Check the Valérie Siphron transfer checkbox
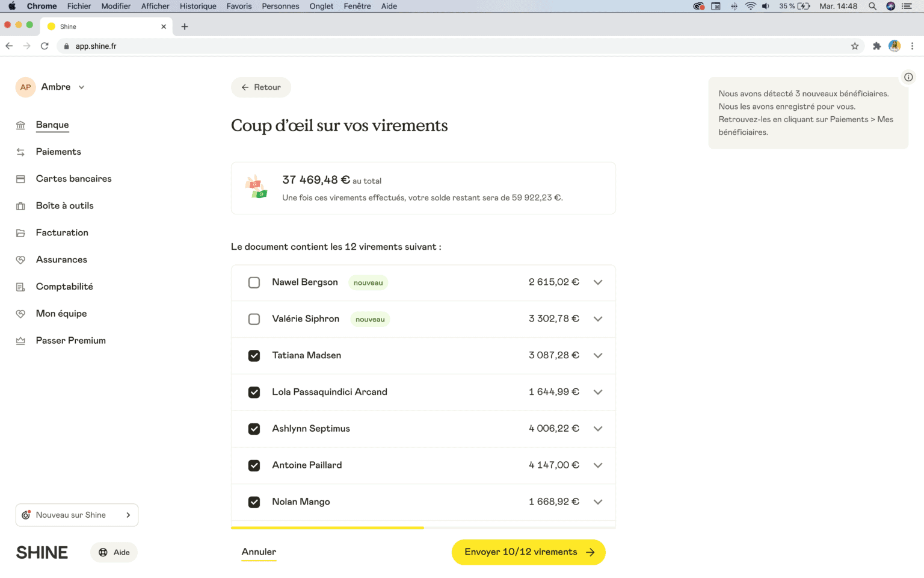 [x=254, y=319]
